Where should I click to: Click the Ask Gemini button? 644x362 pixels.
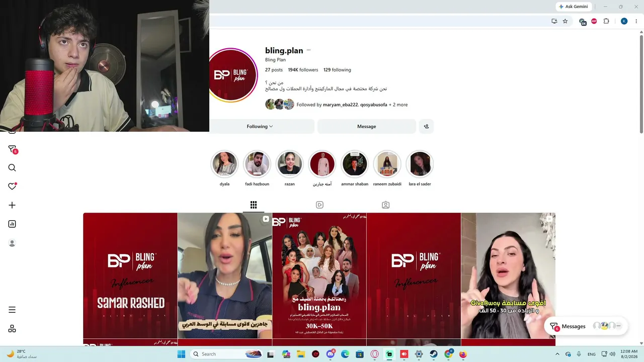[x=574, y=7]
